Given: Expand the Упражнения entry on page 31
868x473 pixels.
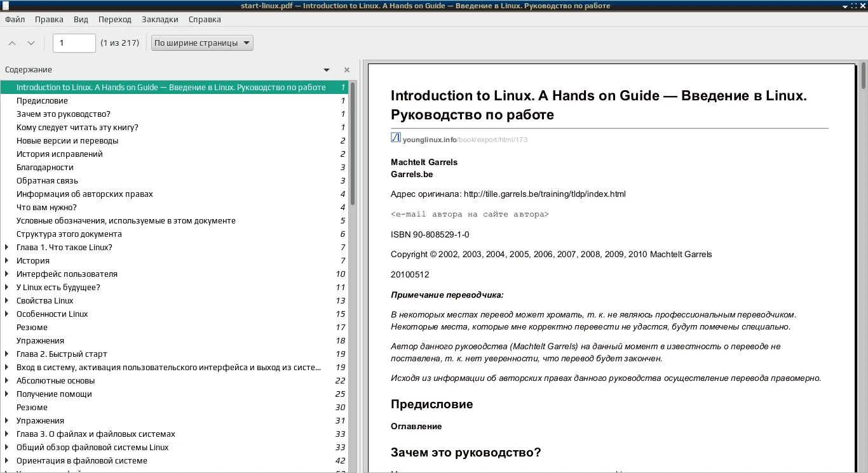Looking at the screenshot, I should point(7,421).
